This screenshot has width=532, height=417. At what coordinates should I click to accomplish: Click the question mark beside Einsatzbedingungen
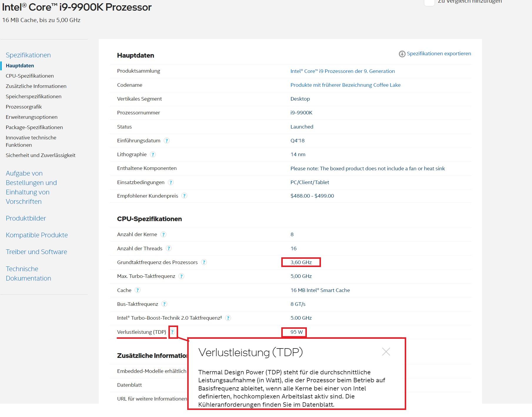pos(171,182)
